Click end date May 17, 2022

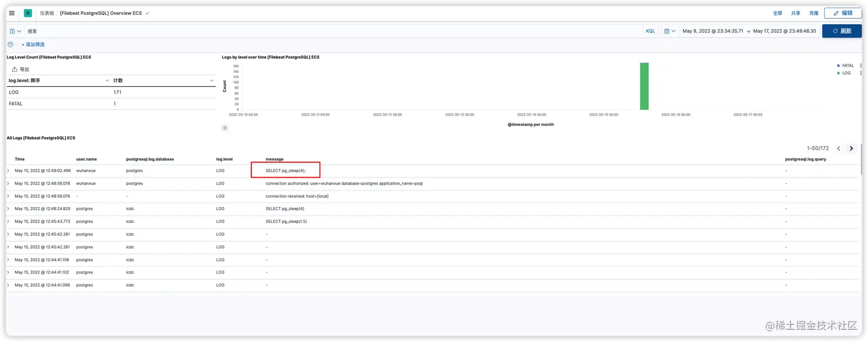784,31
